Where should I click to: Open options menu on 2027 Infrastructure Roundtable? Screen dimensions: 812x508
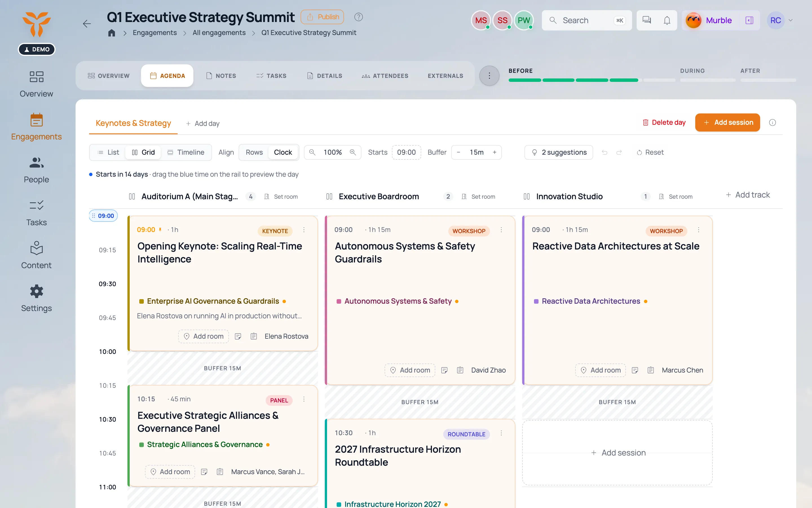pos(501,433)
